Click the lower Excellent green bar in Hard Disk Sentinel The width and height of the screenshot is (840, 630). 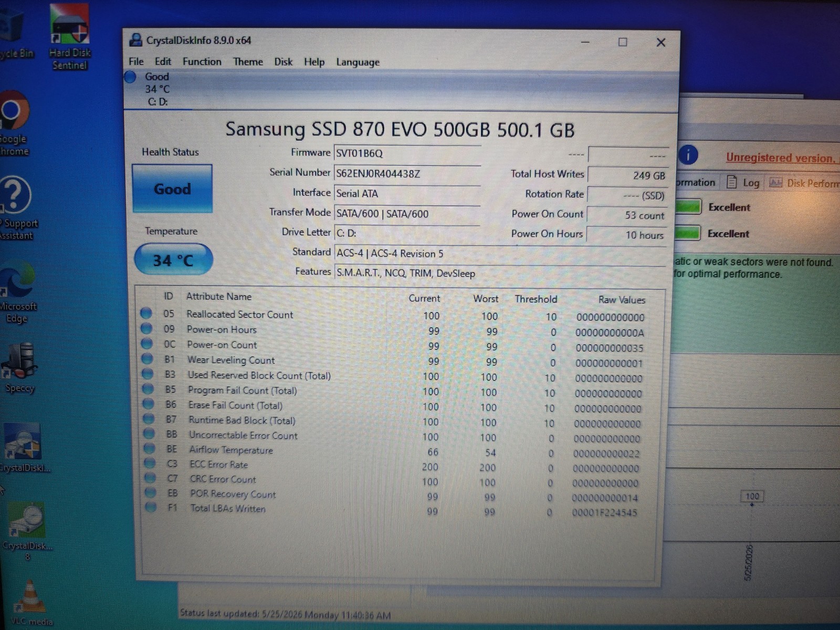pyautogui.click(x=688, y=233)
